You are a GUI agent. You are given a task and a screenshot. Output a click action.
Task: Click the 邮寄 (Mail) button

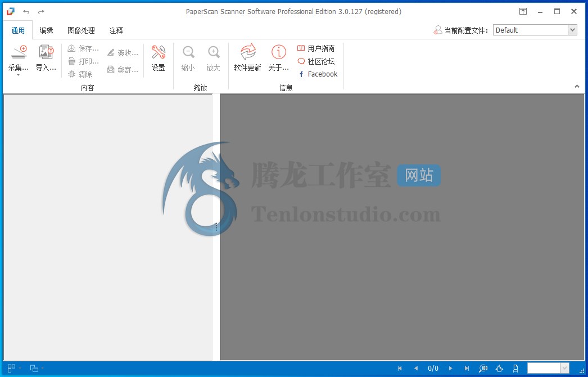122,69
